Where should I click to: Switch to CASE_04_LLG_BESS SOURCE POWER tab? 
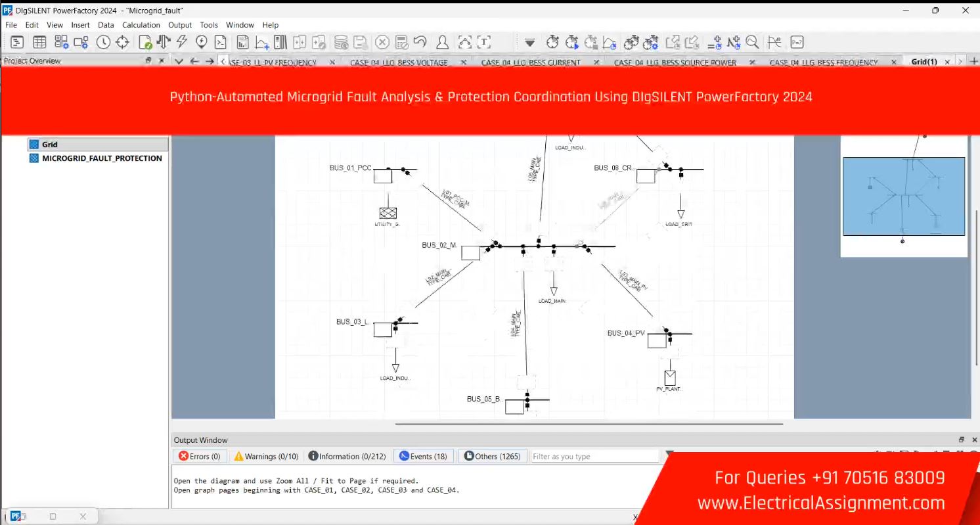coord(675,62)
